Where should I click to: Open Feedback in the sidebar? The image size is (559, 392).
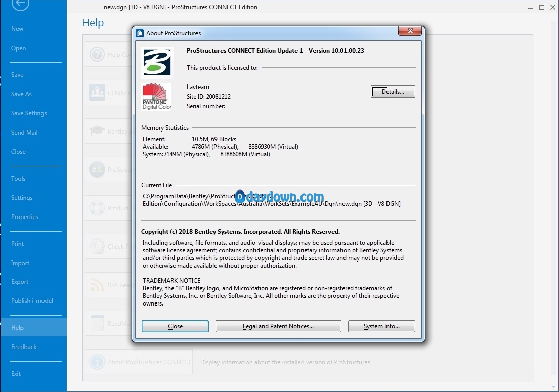(24, 347)
